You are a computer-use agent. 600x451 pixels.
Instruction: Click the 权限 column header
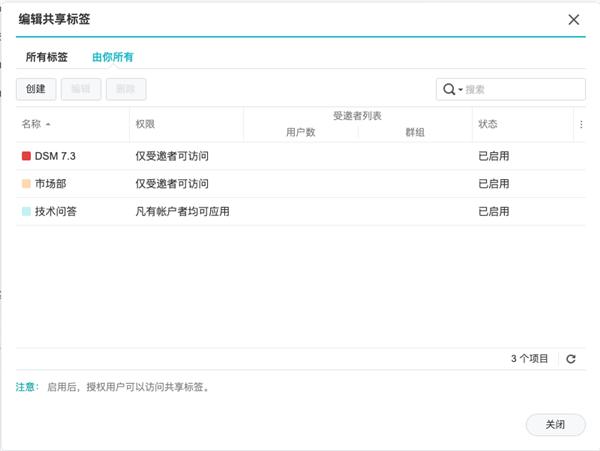(146, 124)
